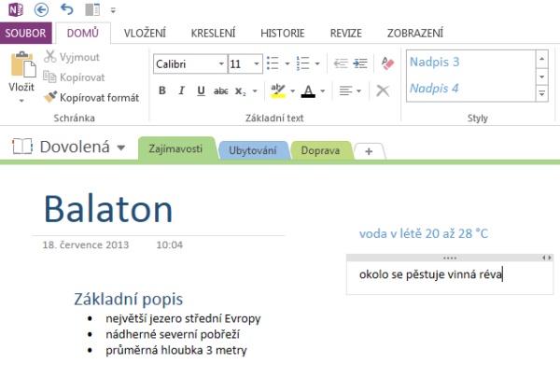Toggle underline formatting

coord(201,91)
